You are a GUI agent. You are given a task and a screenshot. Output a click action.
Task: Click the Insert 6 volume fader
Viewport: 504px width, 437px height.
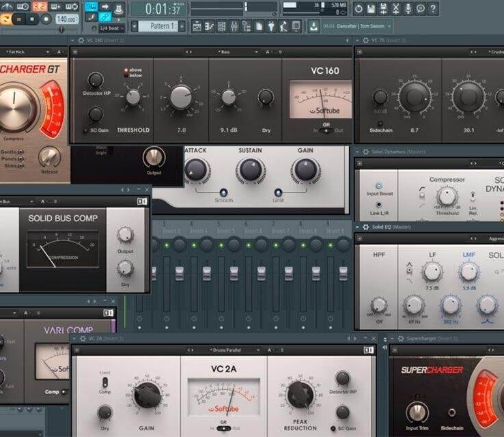pos(262,274)
